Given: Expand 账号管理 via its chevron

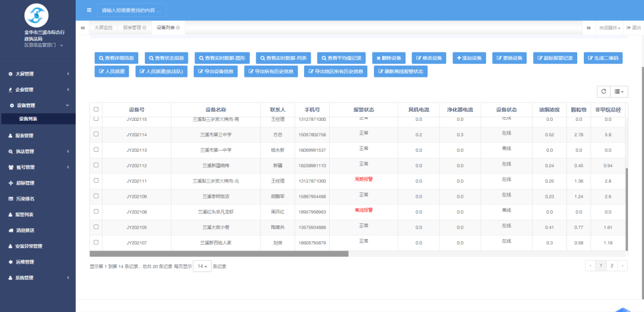Looking at the screenshot, I should point(68,167).
